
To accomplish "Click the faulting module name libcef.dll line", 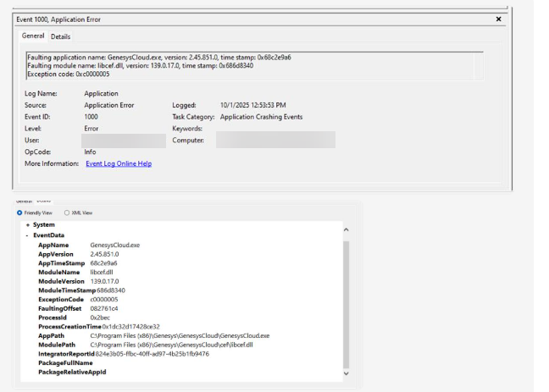I will pos(141,66).
